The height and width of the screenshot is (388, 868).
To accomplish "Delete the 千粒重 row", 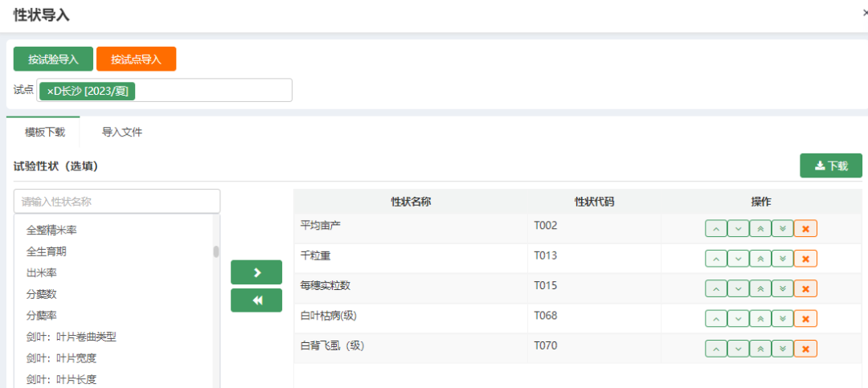I will tap(805, 259).
